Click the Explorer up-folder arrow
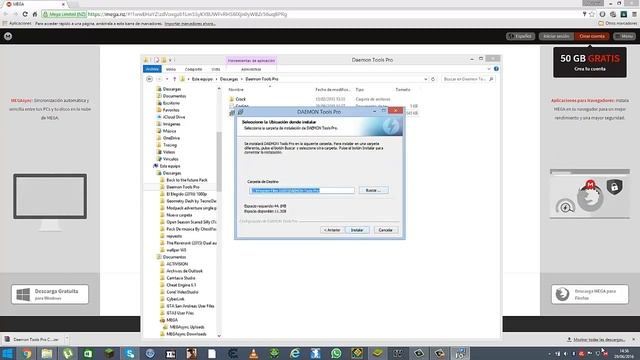The image size is (640, 360). [x=174, y=79]
